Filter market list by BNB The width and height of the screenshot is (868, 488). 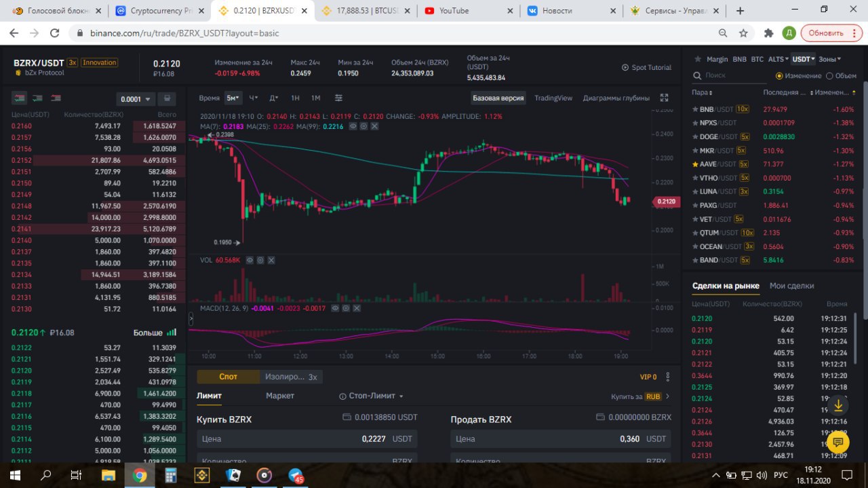pyautogui.click(x=739, y=59)
